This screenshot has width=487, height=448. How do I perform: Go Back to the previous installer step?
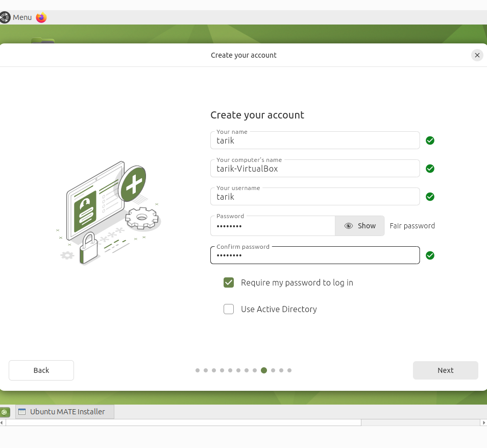[x=41, y=370]
